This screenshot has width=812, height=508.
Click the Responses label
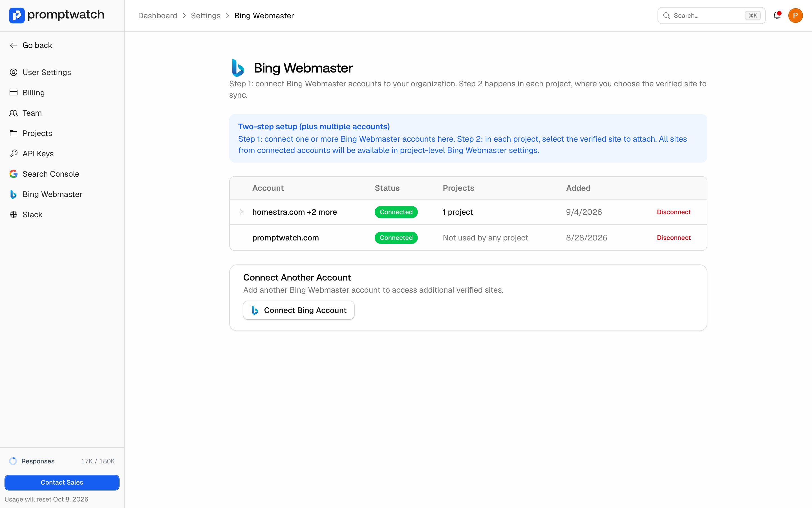38,461
